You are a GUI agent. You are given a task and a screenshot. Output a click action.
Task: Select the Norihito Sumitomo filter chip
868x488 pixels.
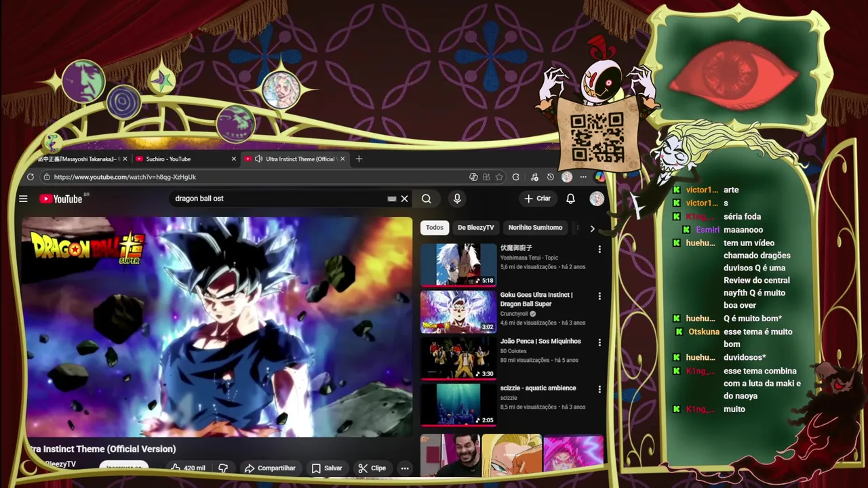pos(535,228)
